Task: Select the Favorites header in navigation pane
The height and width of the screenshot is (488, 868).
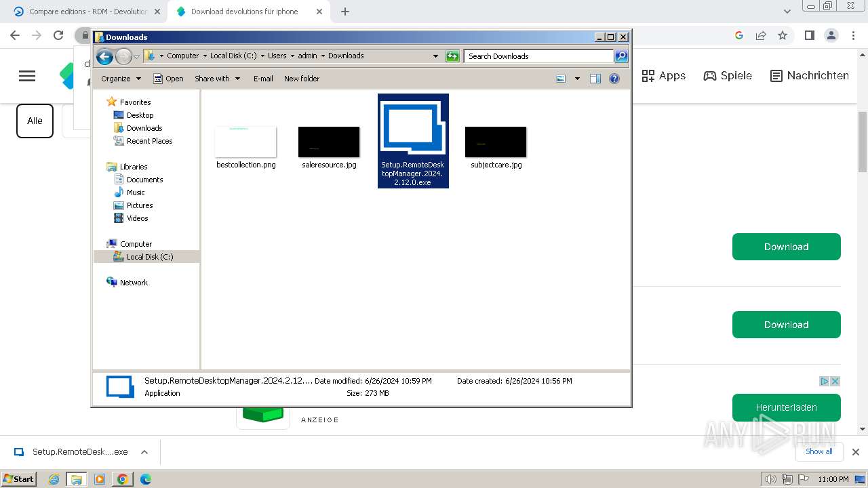Action: [135, 102]
